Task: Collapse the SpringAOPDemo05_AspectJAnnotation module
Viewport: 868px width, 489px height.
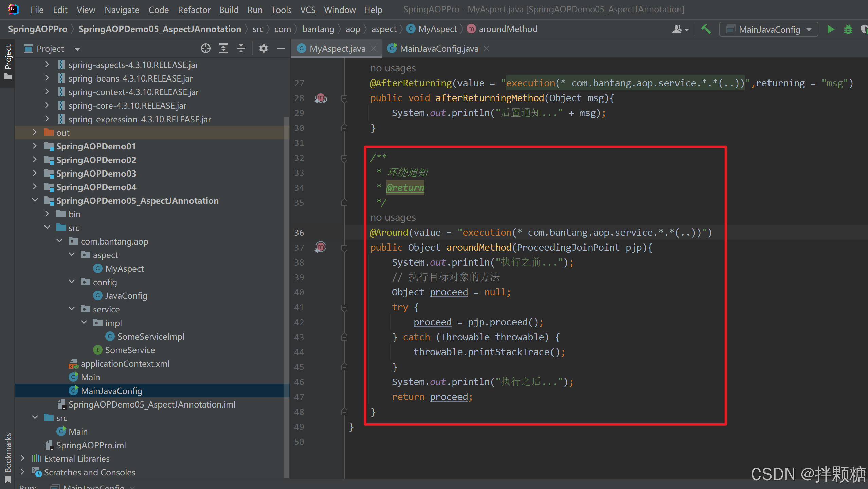Action: [35, 200]
